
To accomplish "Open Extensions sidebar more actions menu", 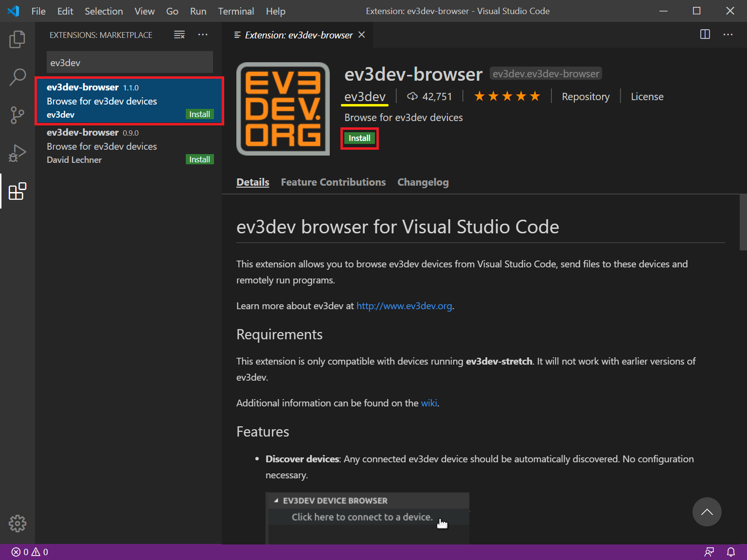I will pos(203,35).
